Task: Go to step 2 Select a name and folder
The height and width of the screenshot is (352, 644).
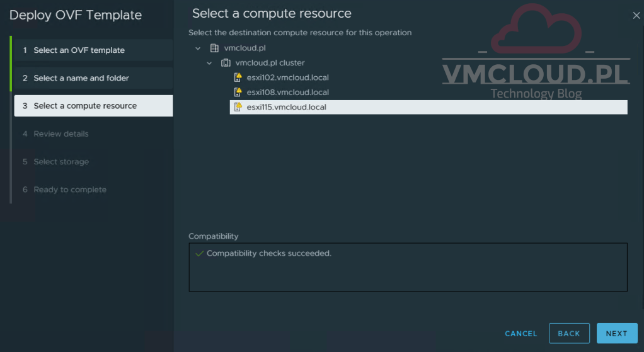Action: click(81, 78)
